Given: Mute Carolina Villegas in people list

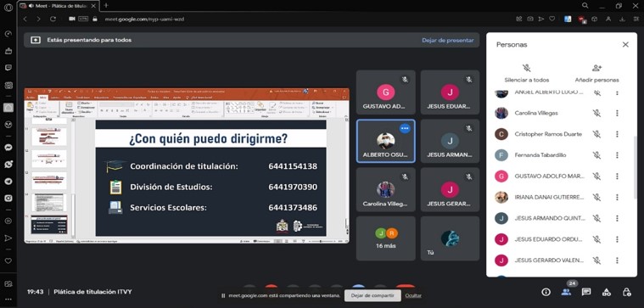Looking at the screenshot, I should (596, 113).
